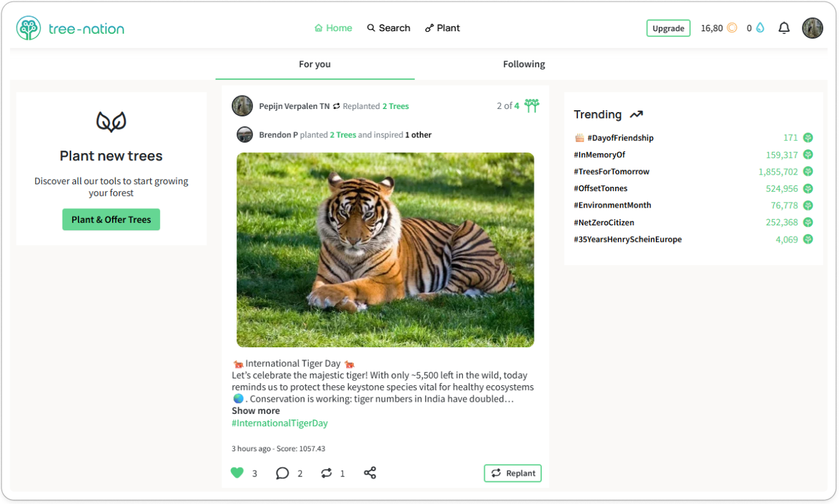Click the 1,855,702 tree count

(778, 171)
